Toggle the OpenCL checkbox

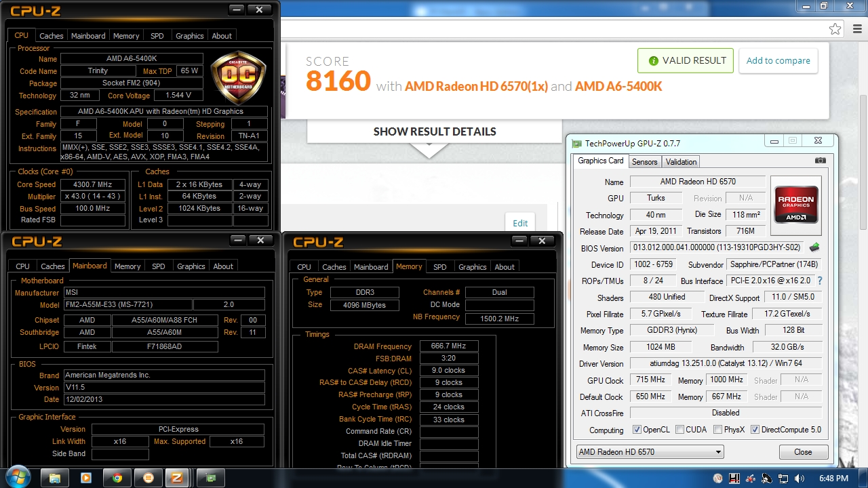coord(637,430)
